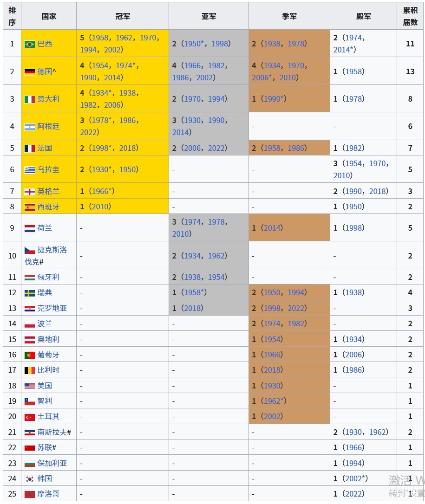
Task: Click the South Korea flag icon
Action: click(30, 479)
